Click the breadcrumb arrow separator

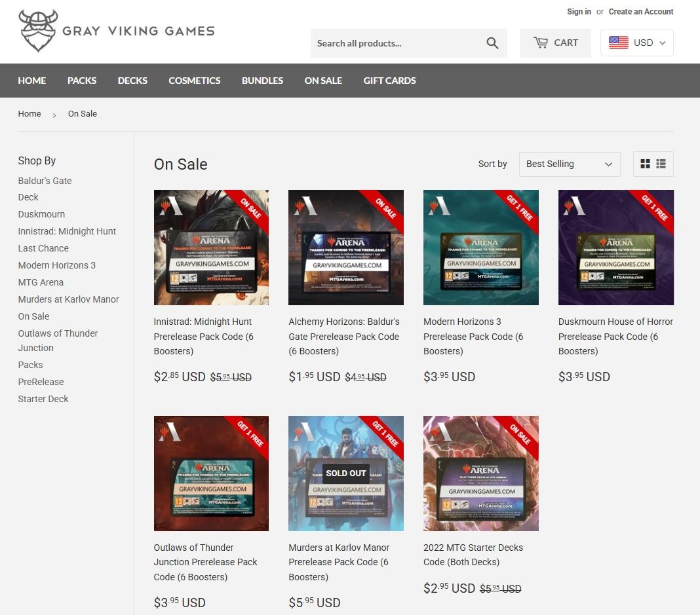(54, 115)
